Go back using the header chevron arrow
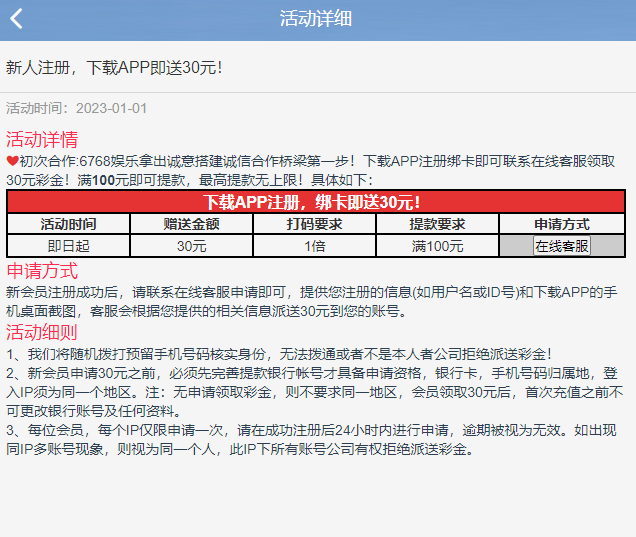This screenshot has height=537, width=636. (x=16, y=19)
